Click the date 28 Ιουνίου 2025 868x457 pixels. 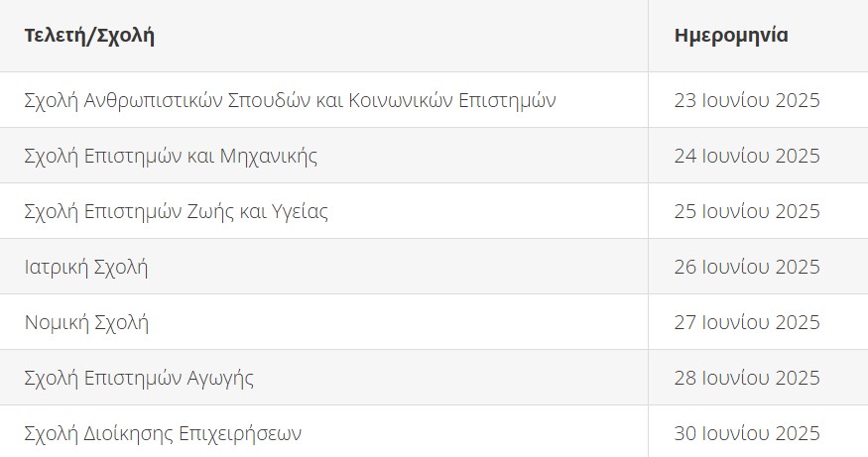[x=747, y=378]
